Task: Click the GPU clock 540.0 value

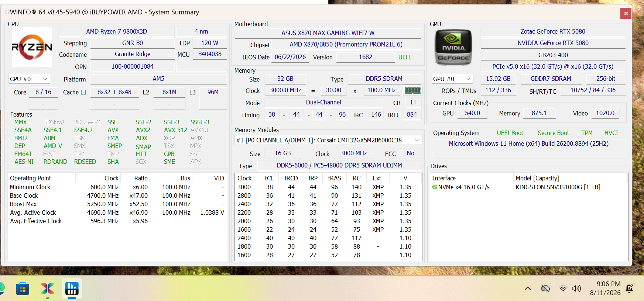Action: tap(472, 113)
